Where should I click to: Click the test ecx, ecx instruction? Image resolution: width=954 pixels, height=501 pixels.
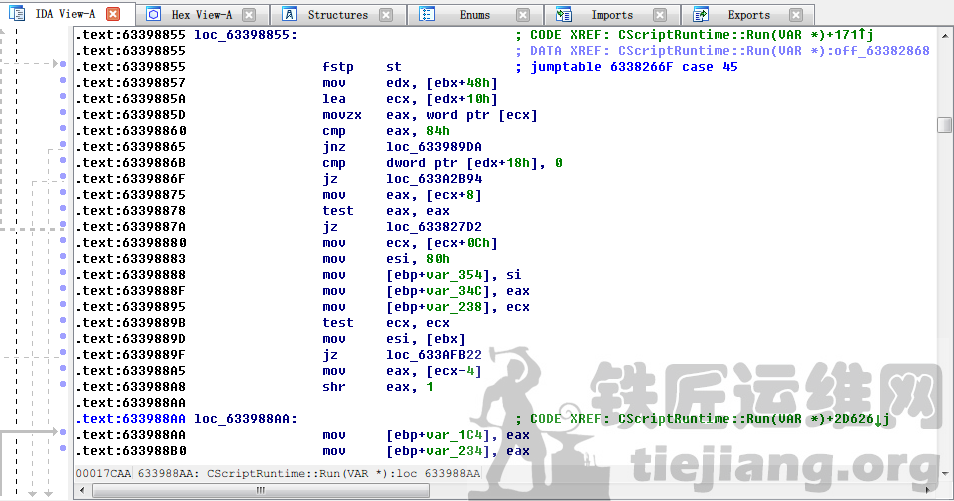point(386,323)
